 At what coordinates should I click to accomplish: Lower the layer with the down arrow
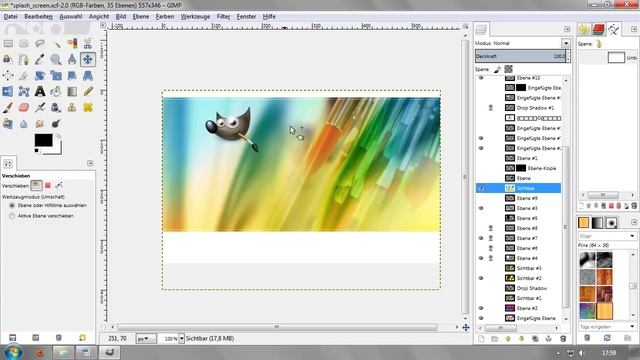522,339
